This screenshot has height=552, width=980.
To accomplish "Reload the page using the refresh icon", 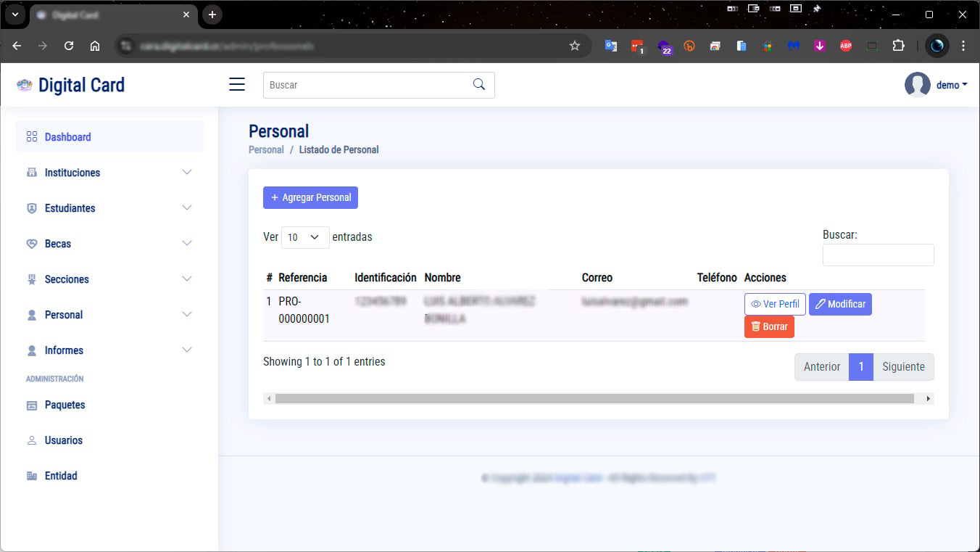I will (x=69, y=46).
